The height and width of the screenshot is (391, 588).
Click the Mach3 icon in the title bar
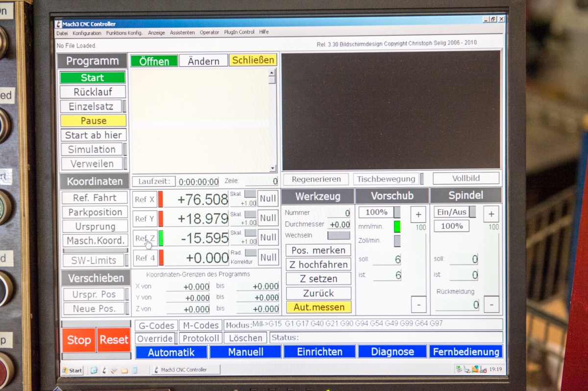[59, 24]
